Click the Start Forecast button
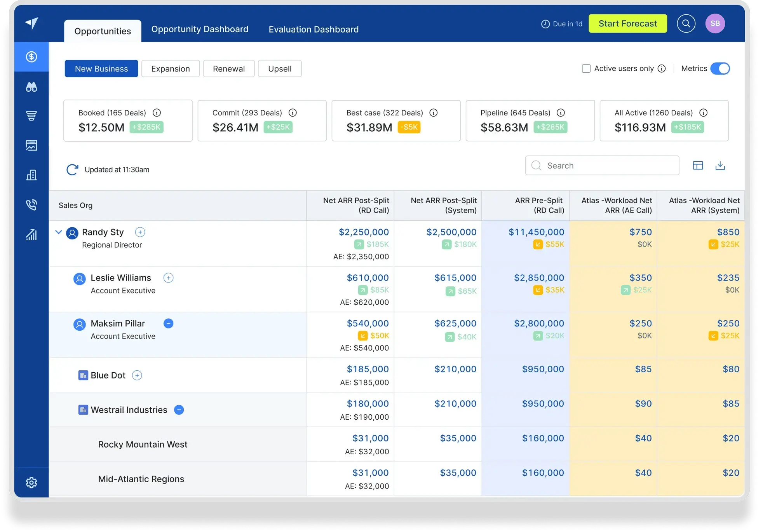This screenshot has height=532, width=777. click(628, 23)
